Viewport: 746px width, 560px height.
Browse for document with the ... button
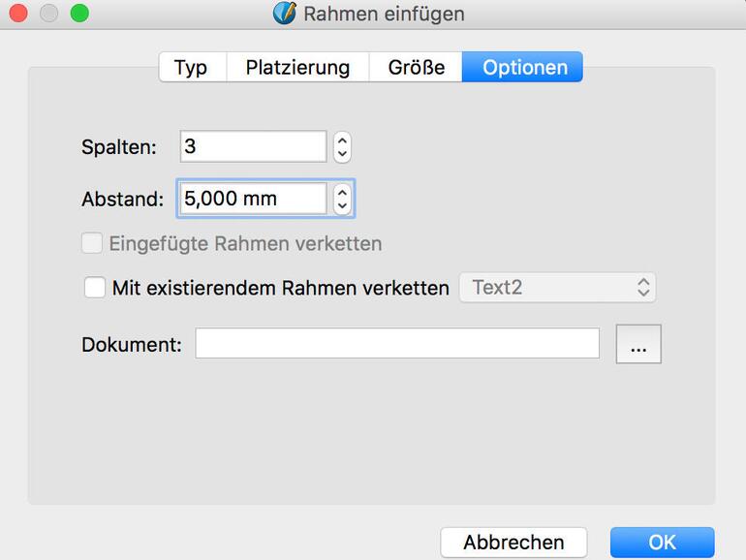coord(638,344)
